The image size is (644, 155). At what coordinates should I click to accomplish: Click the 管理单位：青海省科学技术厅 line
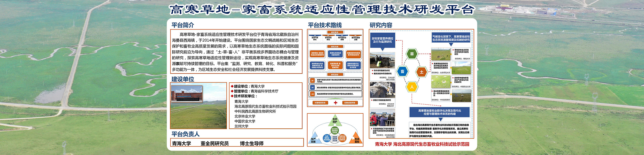255,91
